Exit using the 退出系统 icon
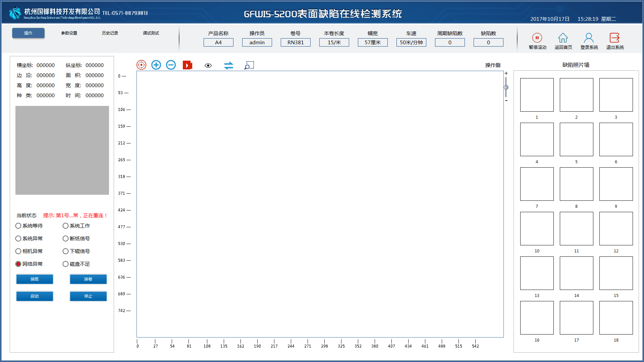644x362 pixels. [x=614, y=38]
